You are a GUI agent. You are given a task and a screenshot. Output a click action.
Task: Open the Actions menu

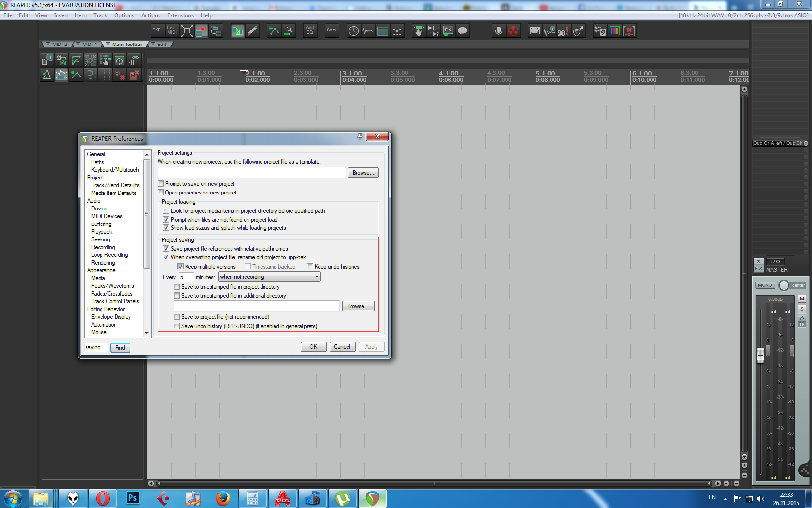151,15
